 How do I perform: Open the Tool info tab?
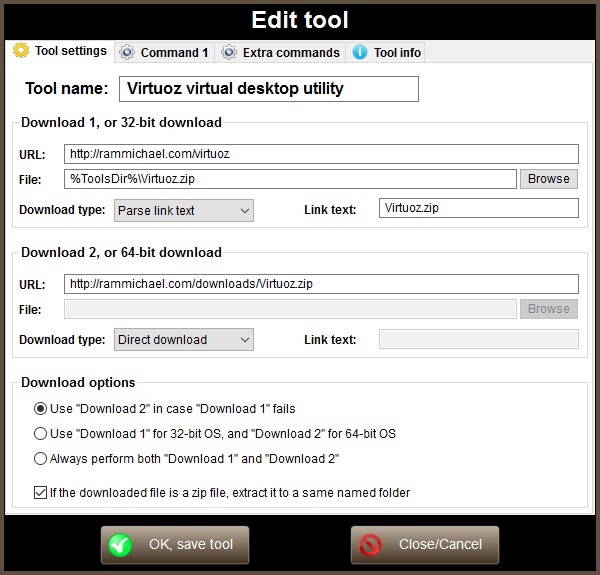coord(386,52)
